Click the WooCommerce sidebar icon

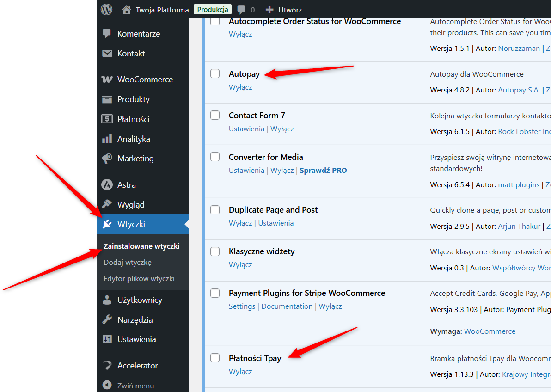click(x=107, y=80)
